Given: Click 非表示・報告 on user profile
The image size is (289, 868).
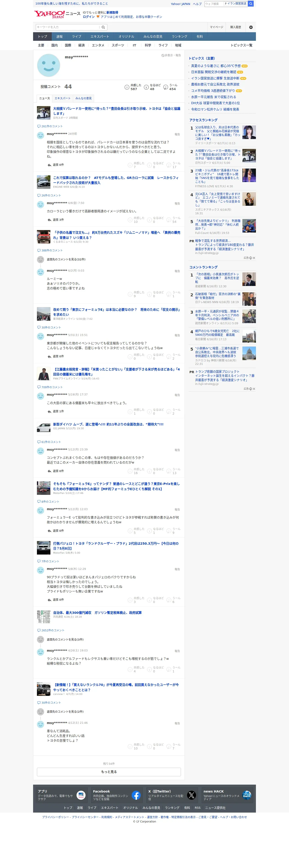Looking at the screenshot, I should coord(171,55).
